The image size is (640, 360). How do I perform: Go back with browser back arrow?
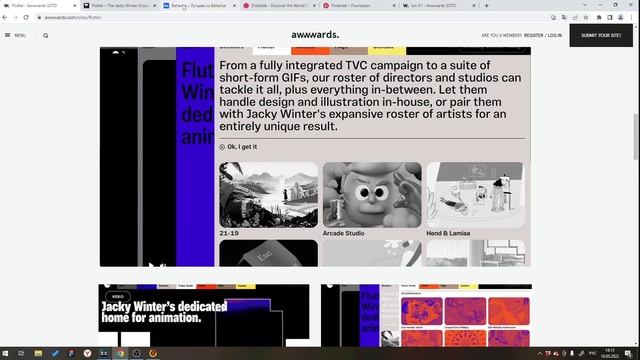pos(5,18)
